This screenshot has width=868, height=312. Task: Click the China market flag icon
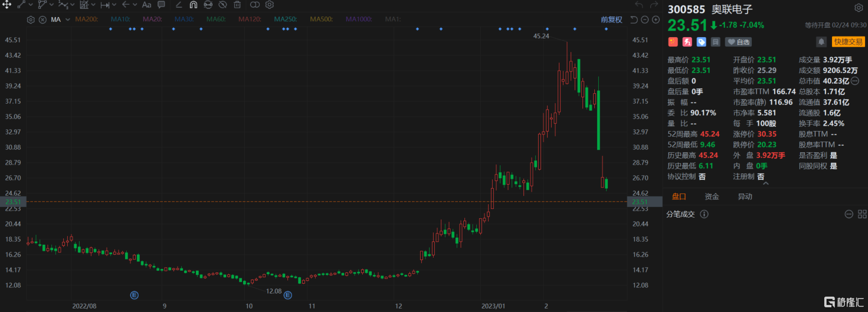point(672,42)
